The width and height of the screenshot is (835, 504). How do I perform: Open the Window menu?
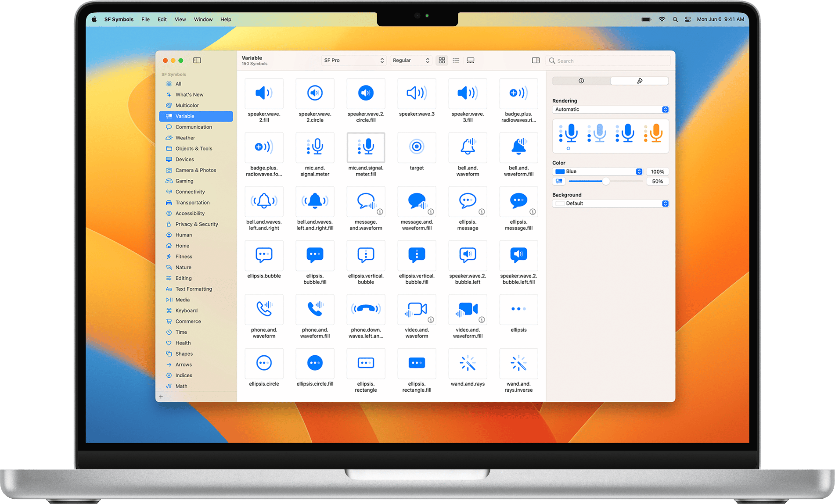click(203, 19)
